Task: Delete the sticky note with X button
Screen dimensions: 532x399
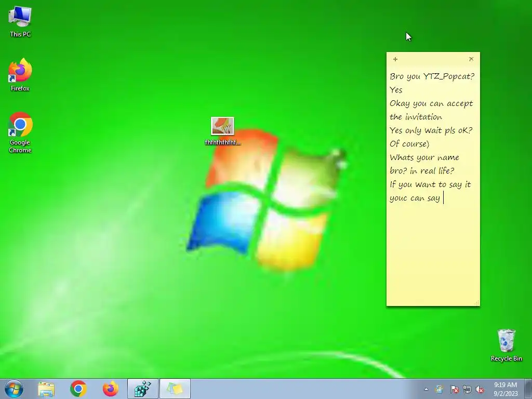Action: click(x=471, y=59)
